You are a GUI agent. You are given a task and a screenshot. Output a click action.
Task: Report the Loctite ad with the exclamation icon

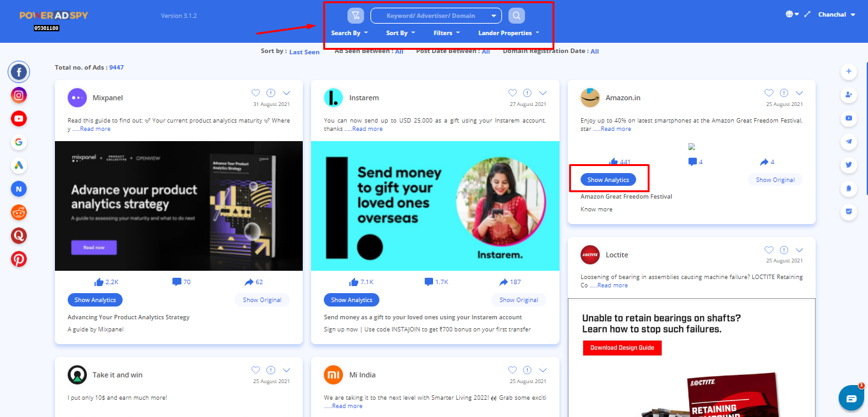click(x=784, y=250)
